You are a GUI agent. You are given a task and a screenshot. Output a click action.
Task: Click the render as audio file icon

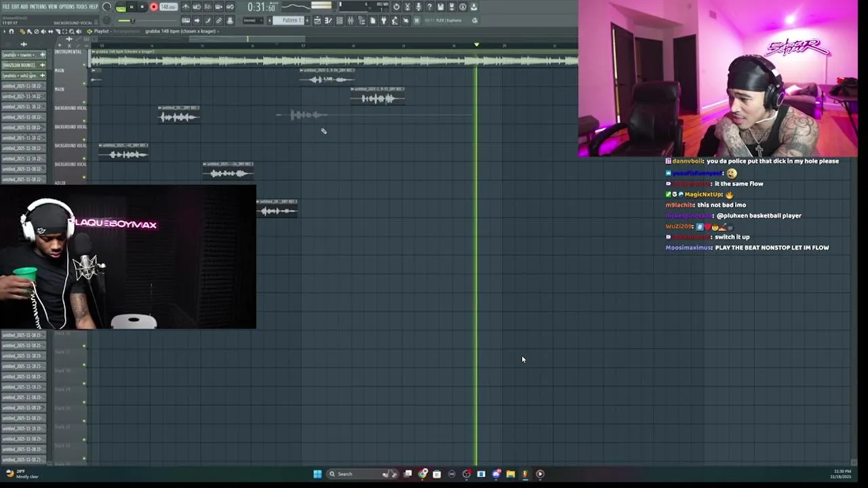[x=452, y=7]
